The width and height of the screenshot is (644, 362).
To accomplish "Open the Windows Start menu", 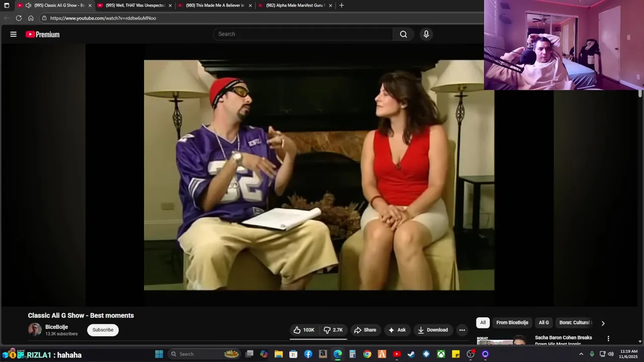I will [x=159, y=354].
